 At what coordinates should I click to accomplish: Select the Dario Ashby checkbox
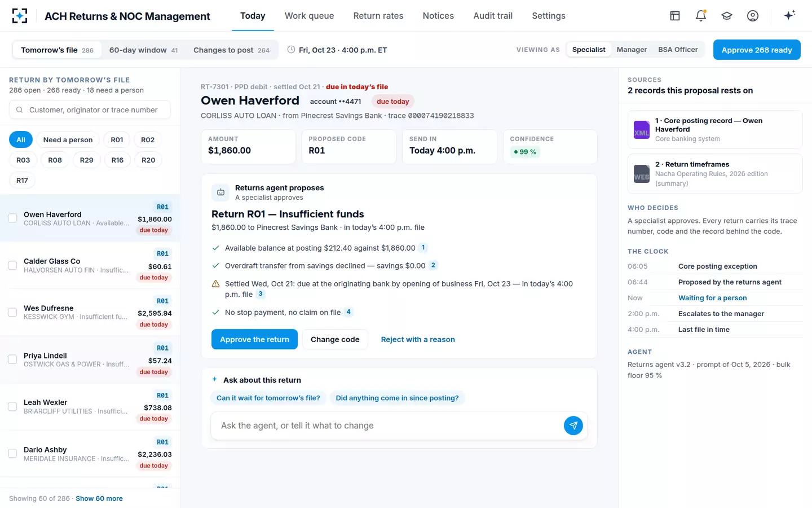tap(12, 453)
